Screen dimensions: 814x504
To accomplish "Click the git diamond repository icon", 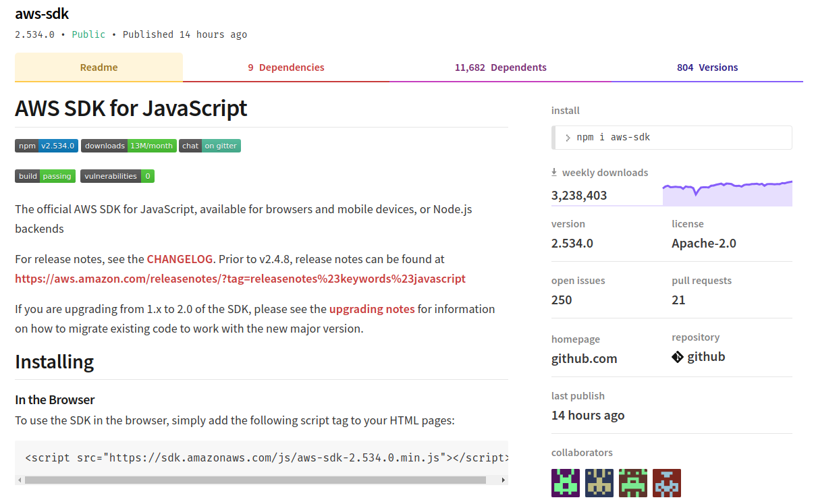I will pyautogui.click(x=678, y=357).
